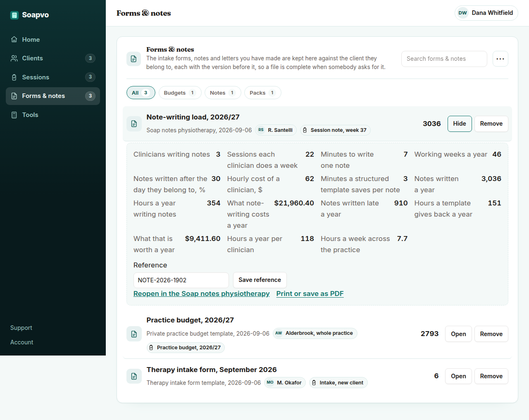Click the Note-writing load document icon
Viewport: 529px width, 420px height.
click(133, 124)
